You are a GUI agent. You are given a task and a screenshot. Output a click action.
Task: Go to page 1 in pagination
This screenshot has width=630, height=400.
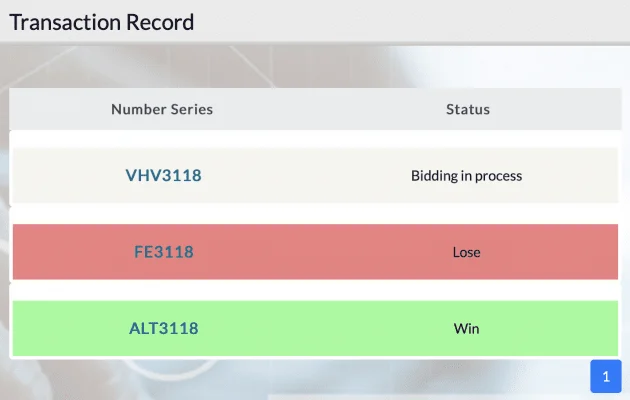[x=606, y=376]
